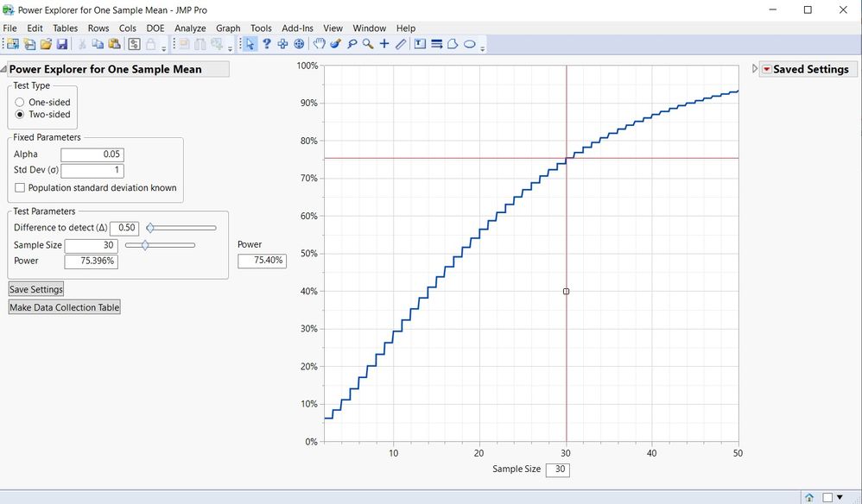Open the DOE menu
Image resolution: width=862 pixels, height=504 pixels.
pos(155,28)
